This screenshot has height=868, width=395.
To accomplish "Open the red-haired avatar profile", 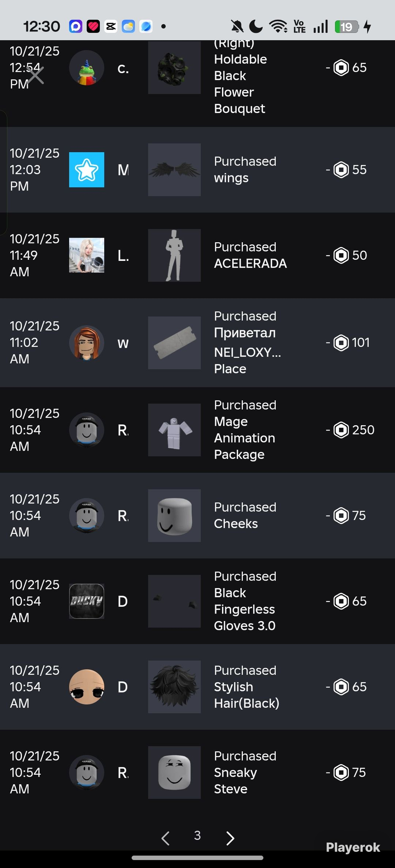I will click(x=87, y=343).
